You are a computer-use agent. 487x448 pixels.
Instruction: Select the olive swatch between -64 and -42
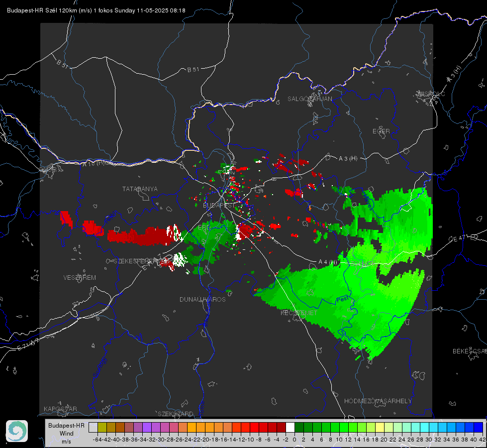pos(102,428)
